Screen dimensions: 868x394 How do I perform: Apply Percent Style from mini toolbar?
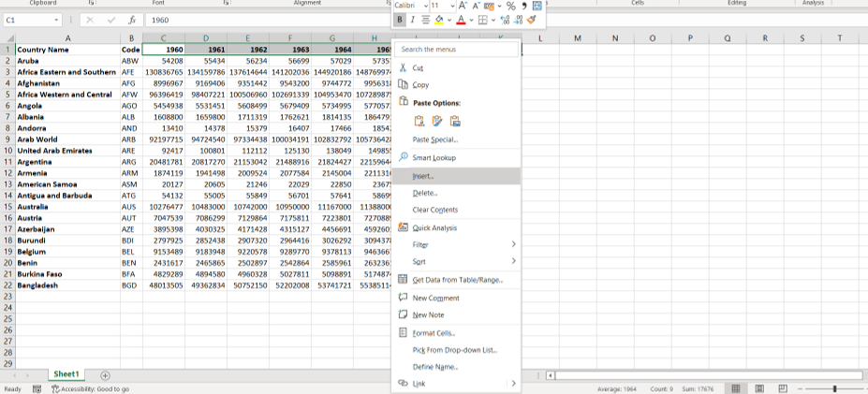point(511,6)
